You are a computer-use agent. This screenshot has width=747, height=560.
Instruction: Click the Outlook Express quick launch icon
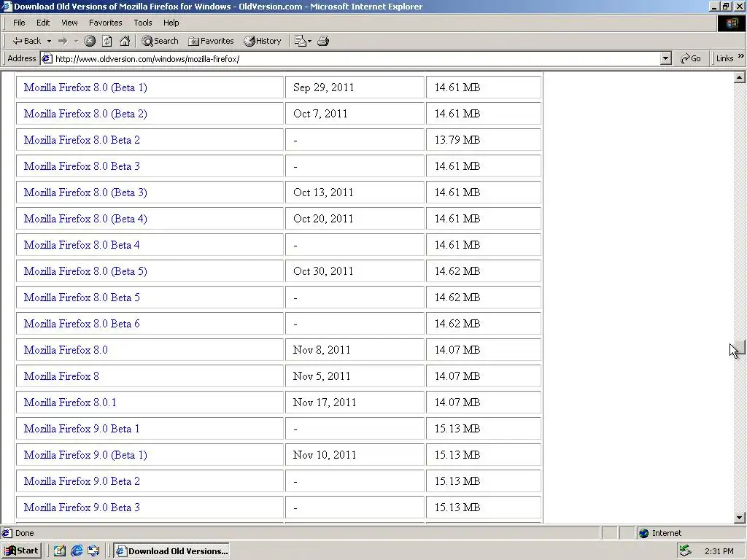tap(93, 551)
